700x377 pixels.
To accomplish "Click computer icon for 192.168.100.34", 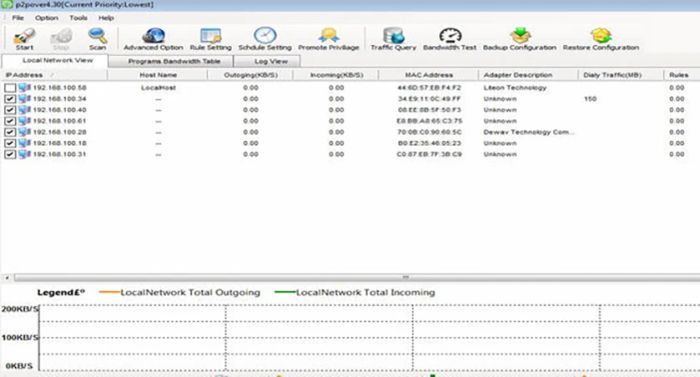I will (x=25, y=99).
